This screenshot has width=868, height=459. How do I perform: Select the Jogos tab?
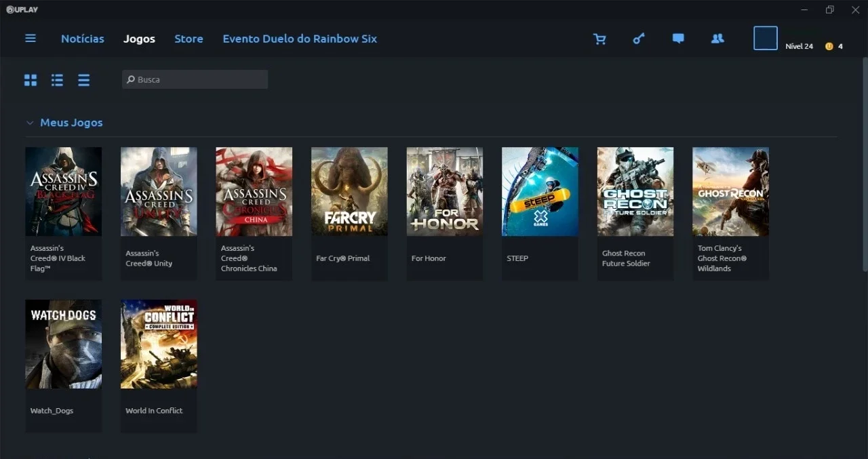tap(139, 39)
